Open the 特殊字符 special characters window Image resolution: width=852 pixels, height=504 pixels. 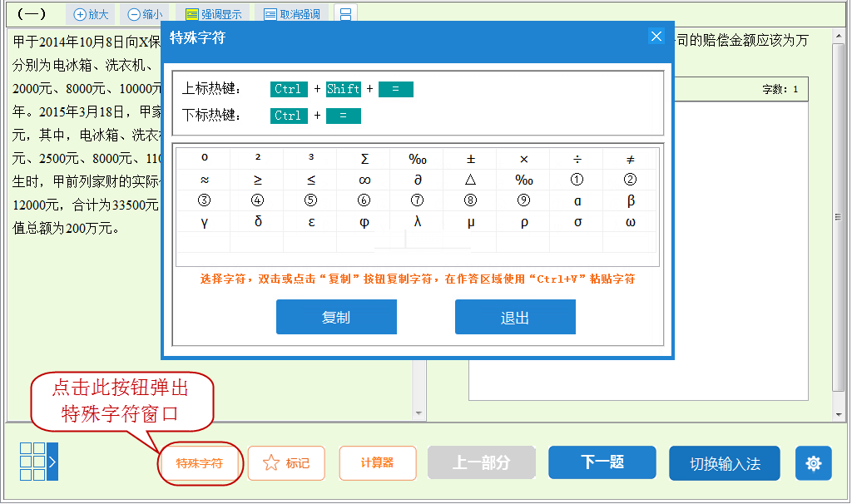pos(200,463)
